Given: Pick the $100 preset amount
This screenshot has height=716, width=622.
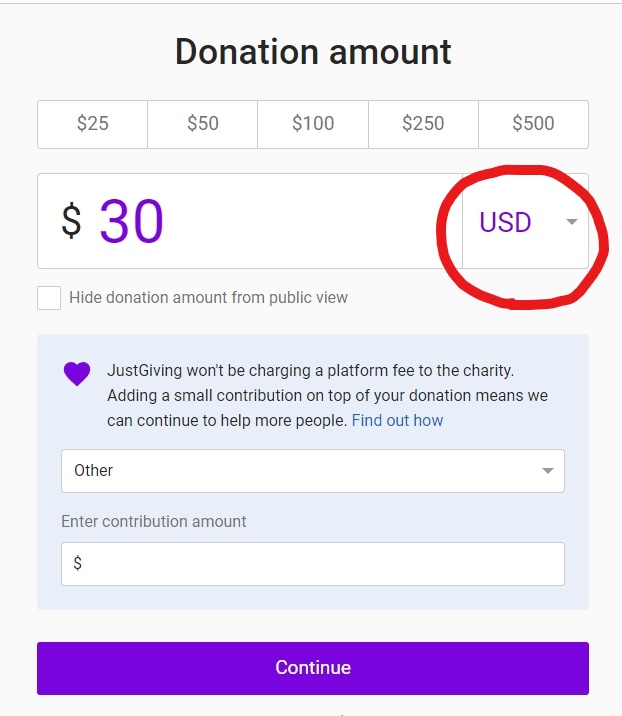Looking at the screenshot, I should click(x=313, y=124).
